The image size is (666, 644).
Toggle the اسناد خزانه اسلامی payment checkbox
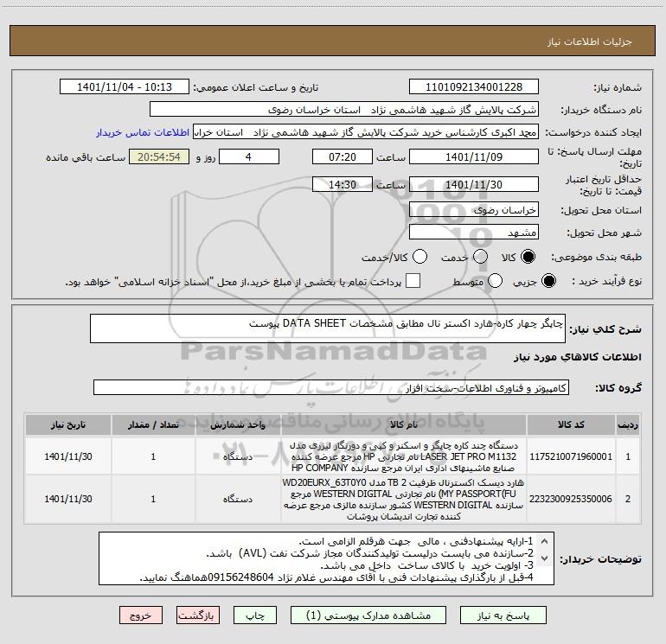click(413, 281)
